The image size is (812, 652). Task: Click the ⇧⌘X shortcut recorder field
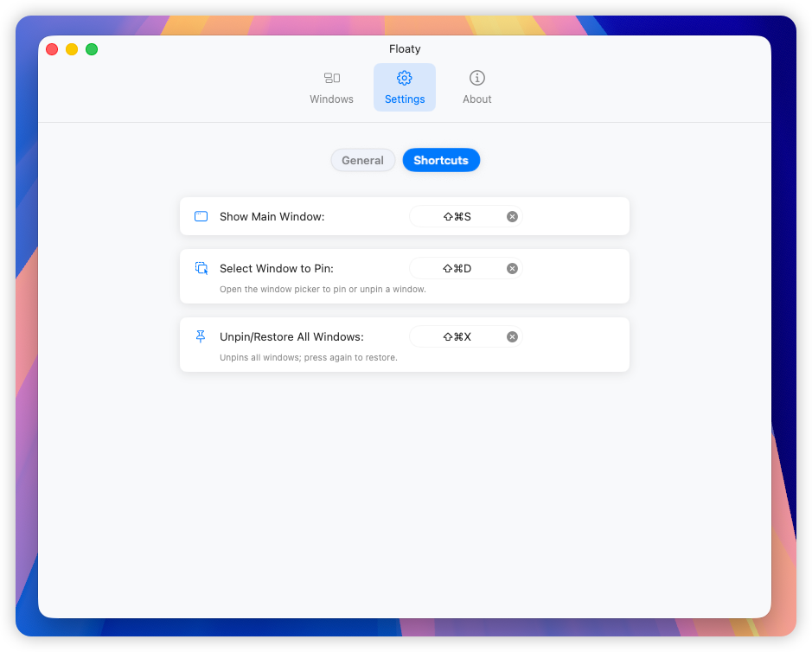coord(458,336)
